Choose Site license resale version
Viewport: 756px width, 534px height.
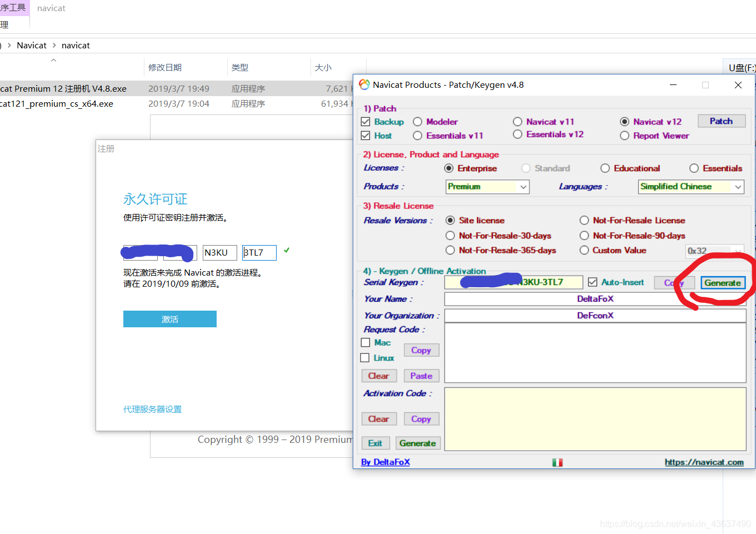(450, 221)
